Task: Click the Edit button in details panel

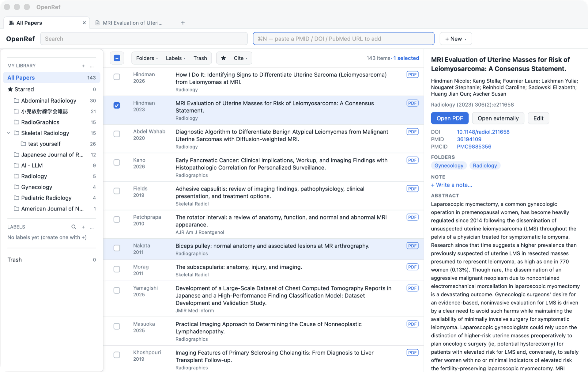Action: [538, 118]
